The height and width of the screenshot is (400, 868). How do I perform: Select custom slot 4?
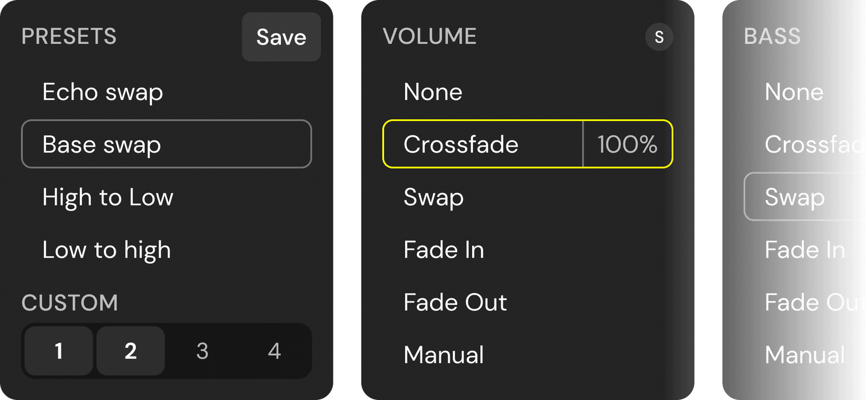[274, 350]
